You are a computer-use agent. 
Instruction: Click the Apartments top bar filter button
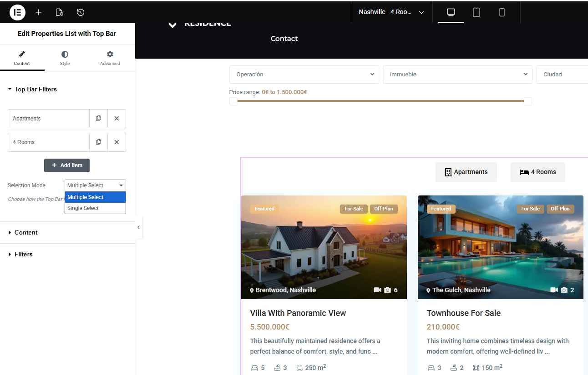[x=466, y=172]
